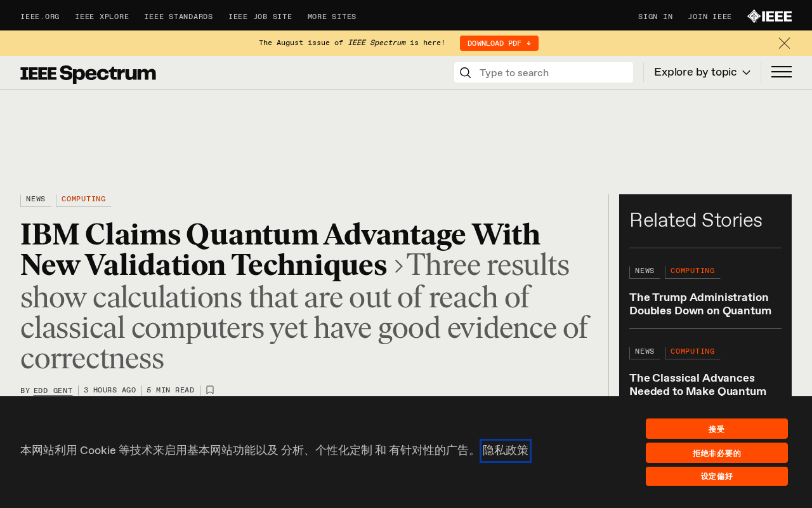Click Computing tag above Trump Administration story
Screen dimensions: 812x508
click(x=693, y=271)
